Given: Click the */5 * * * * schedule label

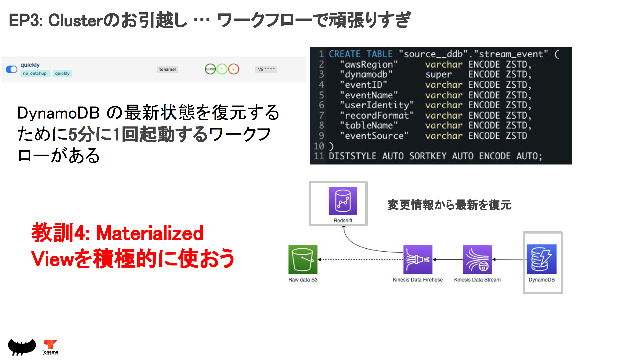Looking at the screenshot, I should (266, 69).
